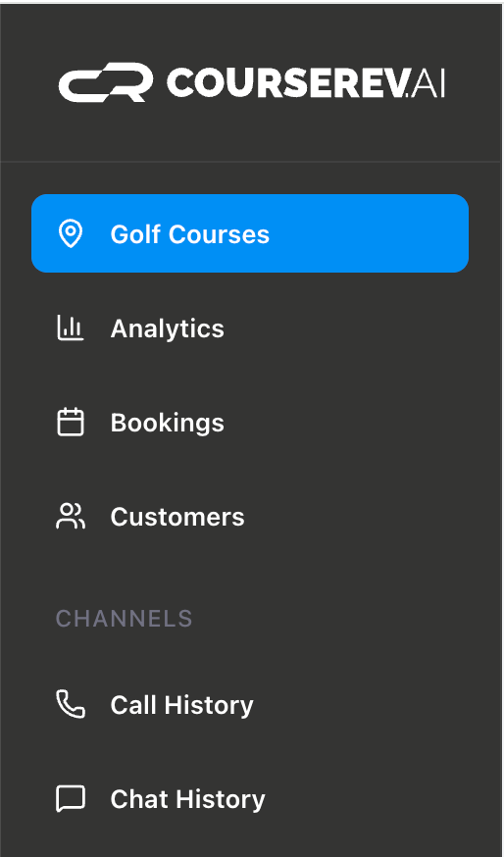Open the Golf Courses menu item
Image resolution: width=504 pixels, height=857 pixels.
pyautogui.click(x=250, y=233)
